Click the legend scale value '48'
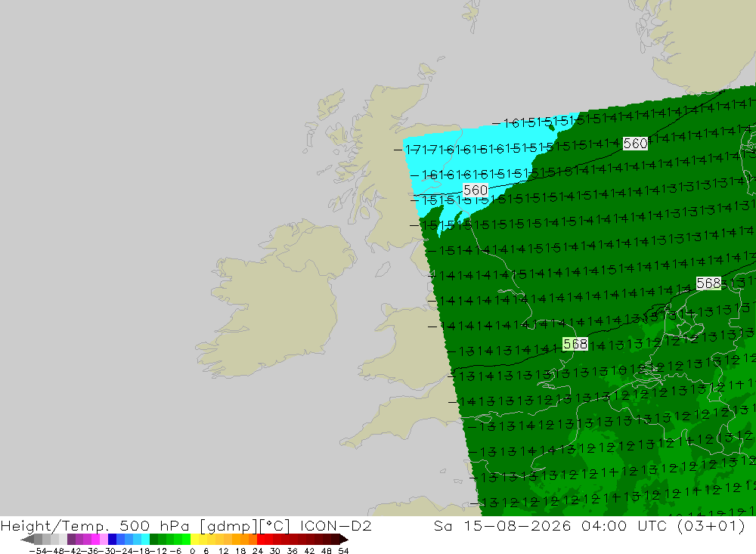 tap(327, 551)
